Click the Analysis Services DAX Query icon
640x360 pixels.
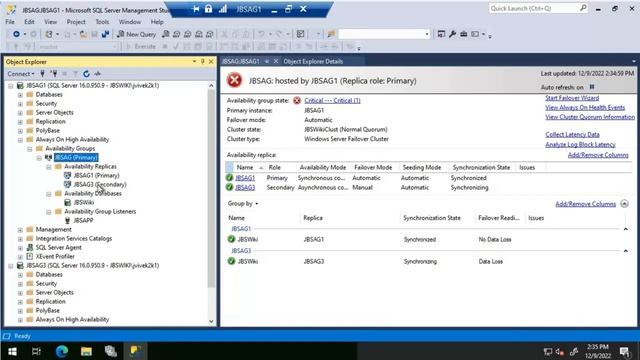point(209,34)
